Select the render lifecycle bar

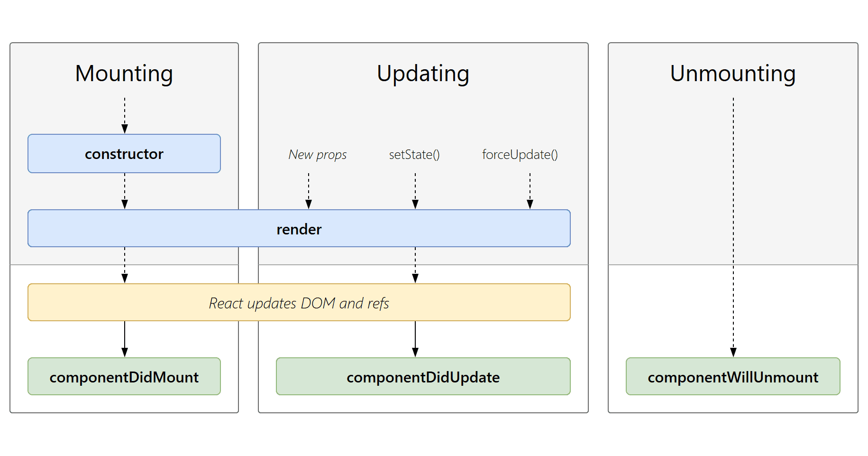[x=299, y=229]
